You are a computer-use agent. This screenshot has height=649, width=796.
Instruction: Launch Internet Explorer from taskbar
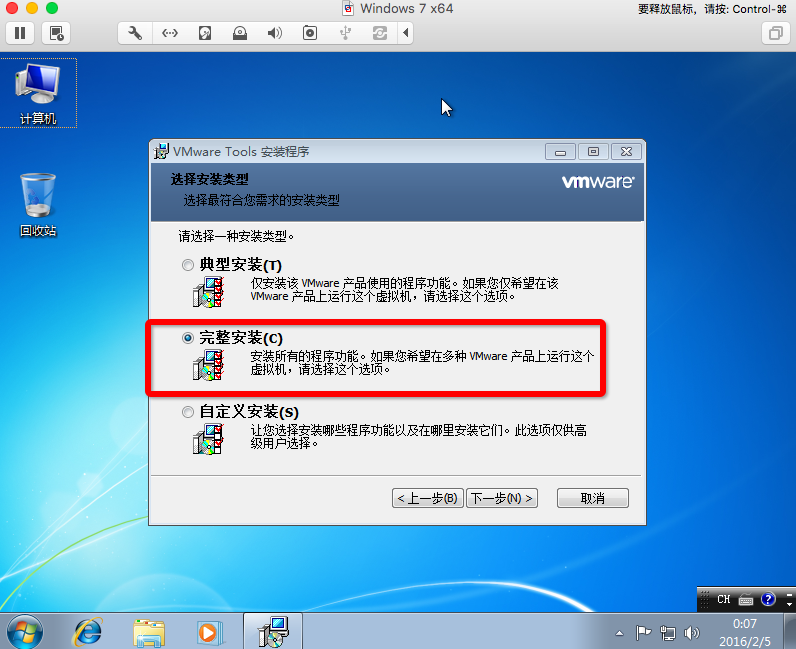(x=88, y=632)
